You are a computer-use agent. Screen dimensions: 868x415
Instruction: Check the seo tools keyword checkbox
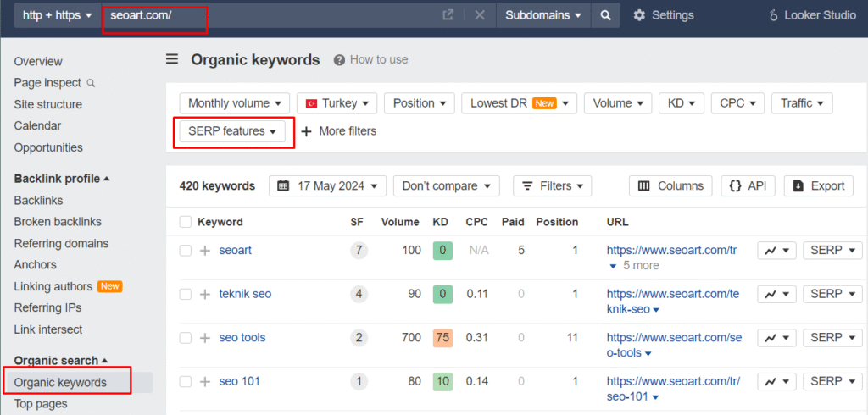click(185, 338)
